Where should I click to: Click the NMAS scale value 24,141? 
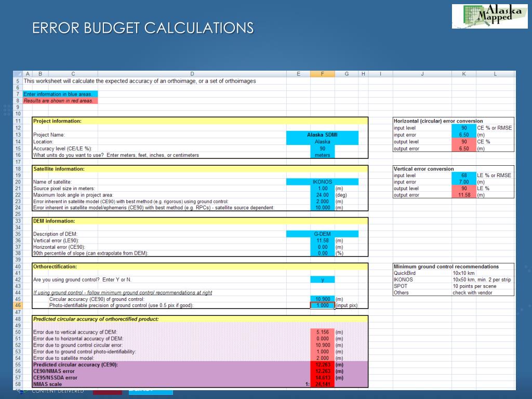[x=322, y=384]
